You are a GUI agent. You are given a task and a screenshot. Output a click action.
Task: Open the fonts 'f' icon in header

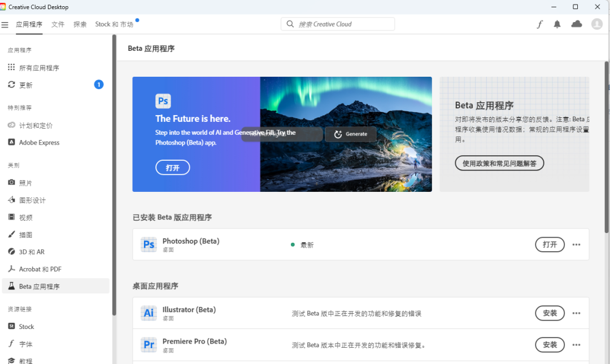(539, 24)
